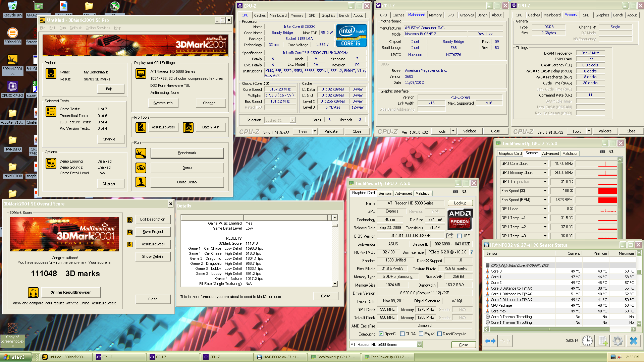This screenshot has width=644, height=362.
Task: Click the ResultBrowser magnifier icon in Pro Tools
Action: 141,127
